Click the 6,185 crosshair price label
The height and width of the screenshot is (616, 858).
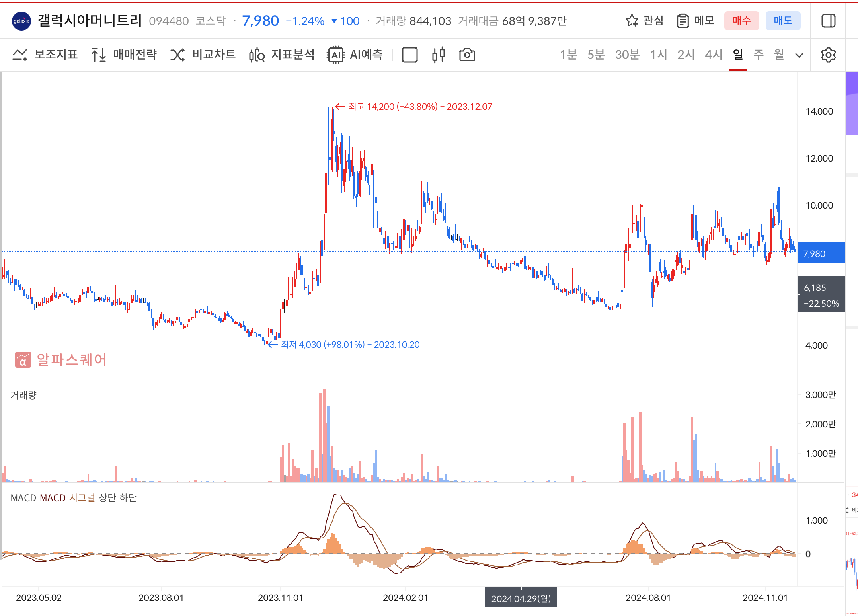click(815, 288)
